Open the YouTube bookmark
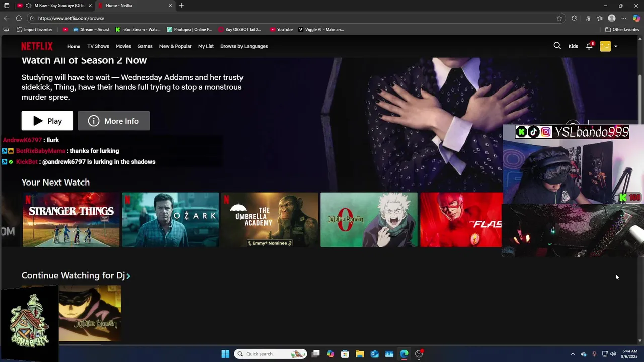Viewport: 644px width, 362px height. (281, 29)
